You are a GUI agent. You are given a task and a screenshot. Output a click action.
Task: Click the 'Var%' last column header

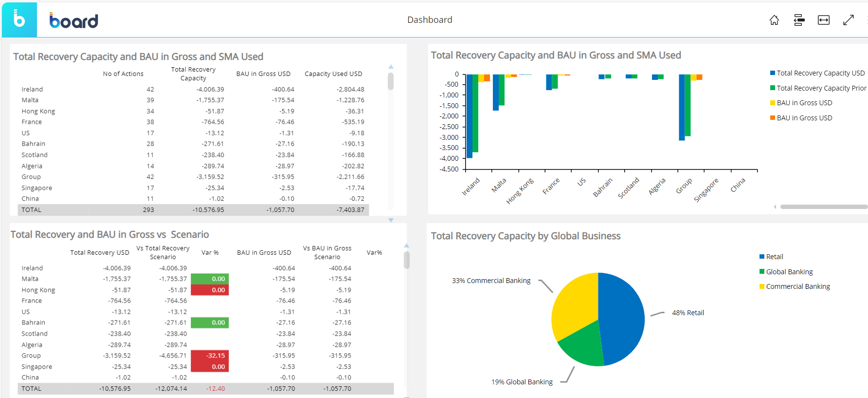click(x=374, y=253)
